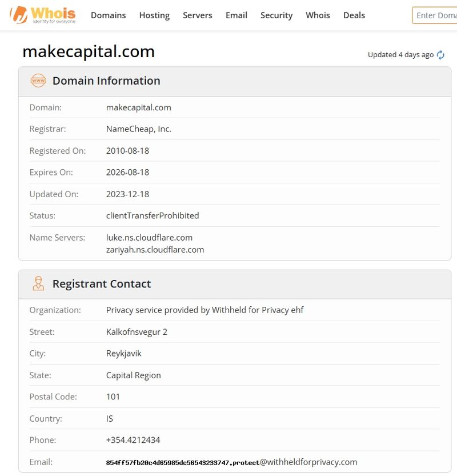Click the Registered On: label

58,151
